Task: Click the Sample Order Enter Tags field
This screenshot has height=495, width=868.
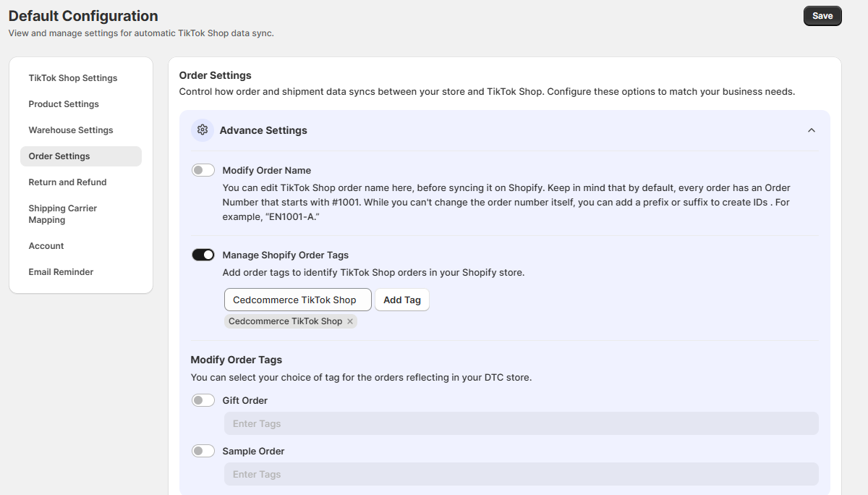Action: coord(521,474)
